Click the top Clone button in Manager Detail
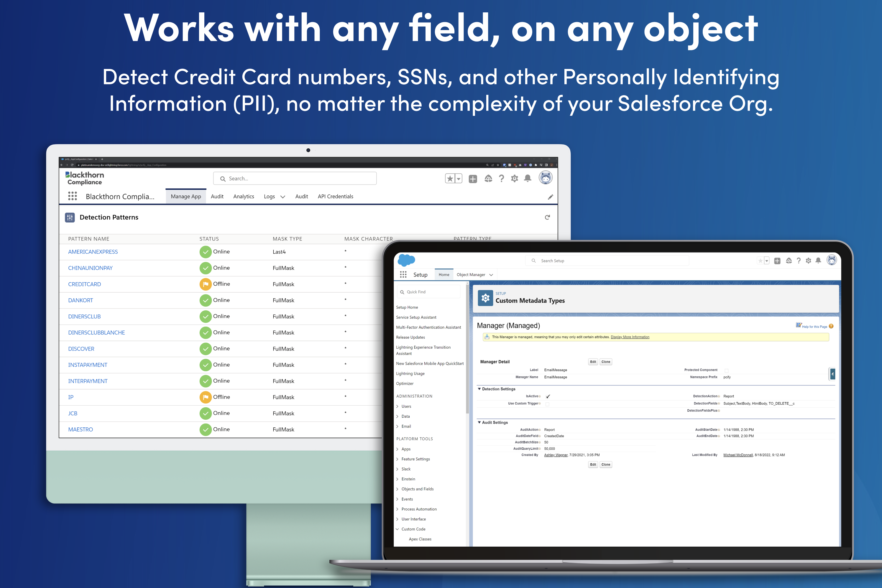The height and width of the screenshot is (588, 882). coord(605,362)
